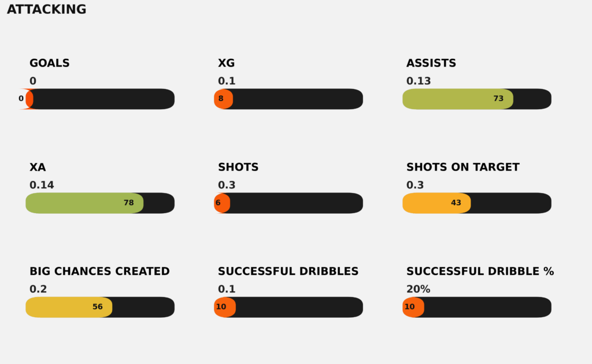Click the percentile number 73
The width and height of the screenshot is (592, 364).
pyautogui.click(x=498, y=99)
